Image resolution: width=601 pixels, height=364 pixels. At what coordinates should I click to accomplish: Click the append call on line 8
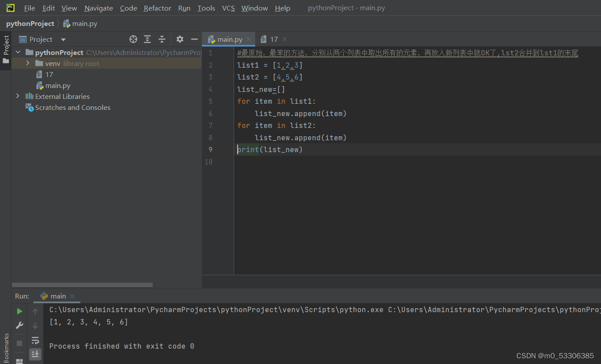point(300,138)
